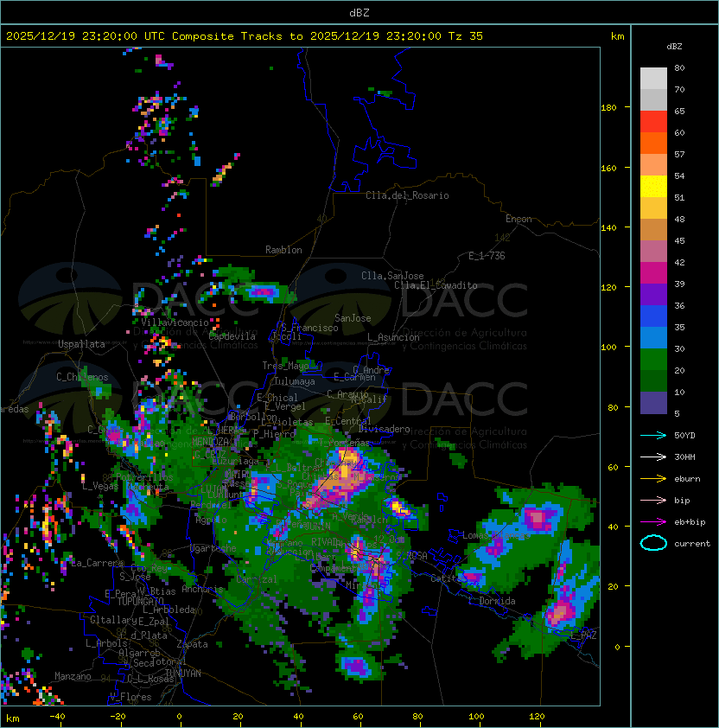Pick the red 60-65 dBZ swatch
The height and width of the screenshot is (728, 719).
(653, 122)
